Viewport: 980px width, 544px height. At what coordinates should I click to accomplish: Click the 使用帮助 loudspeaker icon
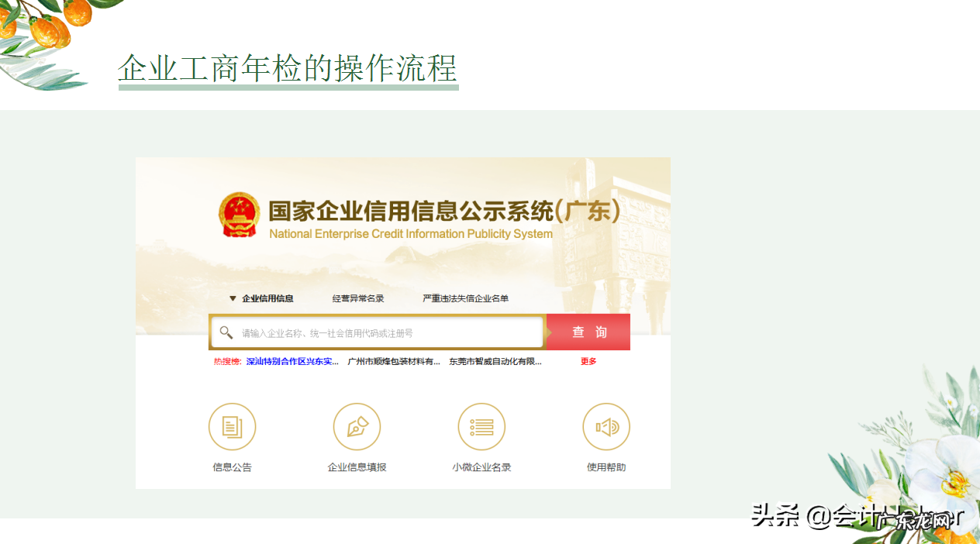tap(606, 426)
